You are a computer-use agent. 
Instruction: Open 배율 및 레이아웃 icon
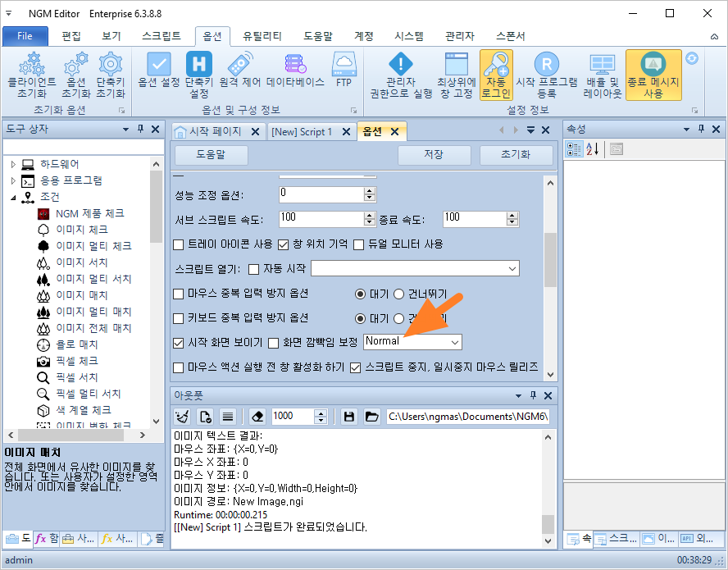pyautogui.click(x=603, y=75)
